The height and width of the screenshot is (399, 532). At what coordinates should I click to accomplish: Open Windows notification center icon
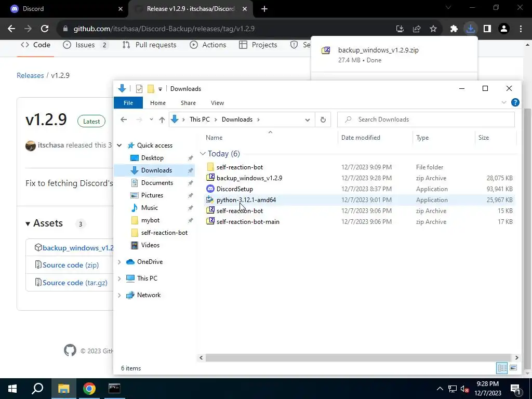click(515, 389)
